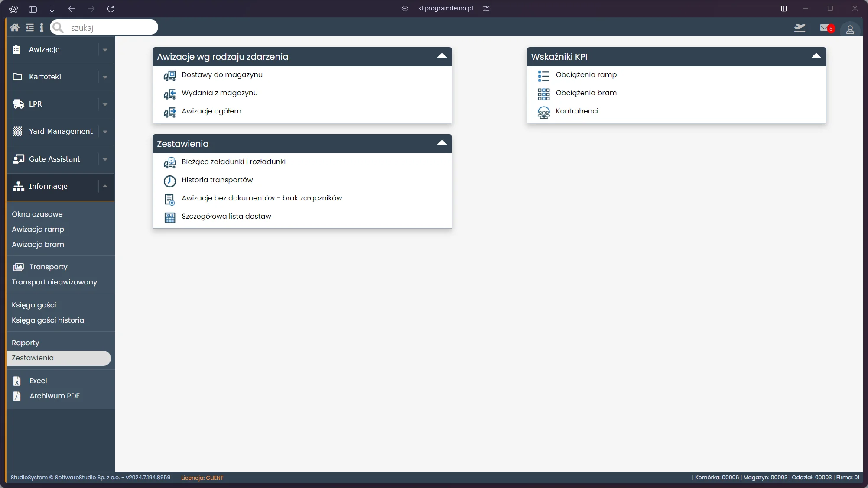Toggle the browser side panel icon

[x=33, y=9]
